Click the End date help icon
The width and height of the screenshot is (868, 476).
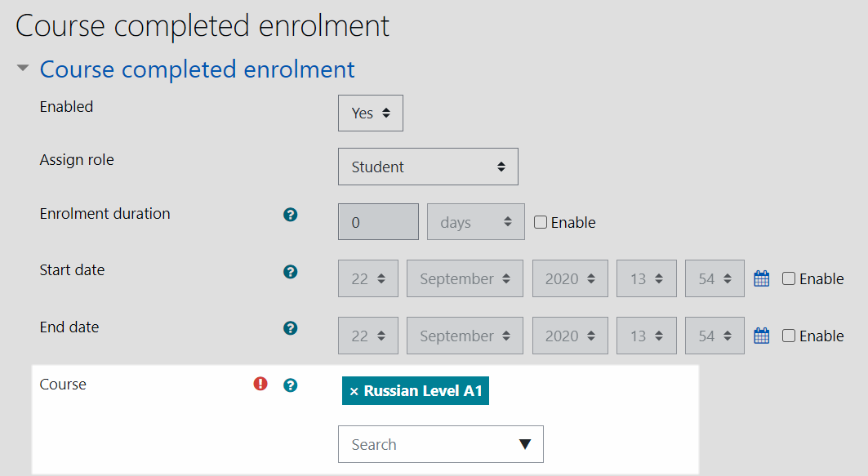290,329
